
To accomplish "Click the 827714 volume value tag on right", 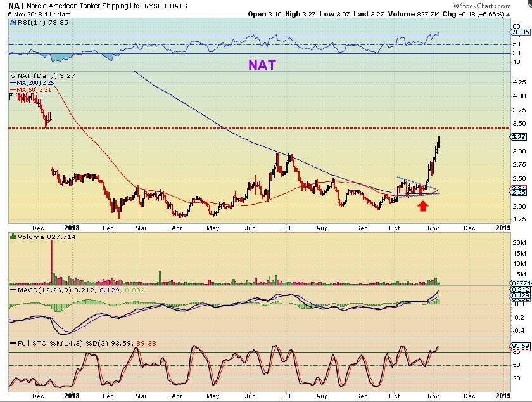I will (x=520, y=283).
